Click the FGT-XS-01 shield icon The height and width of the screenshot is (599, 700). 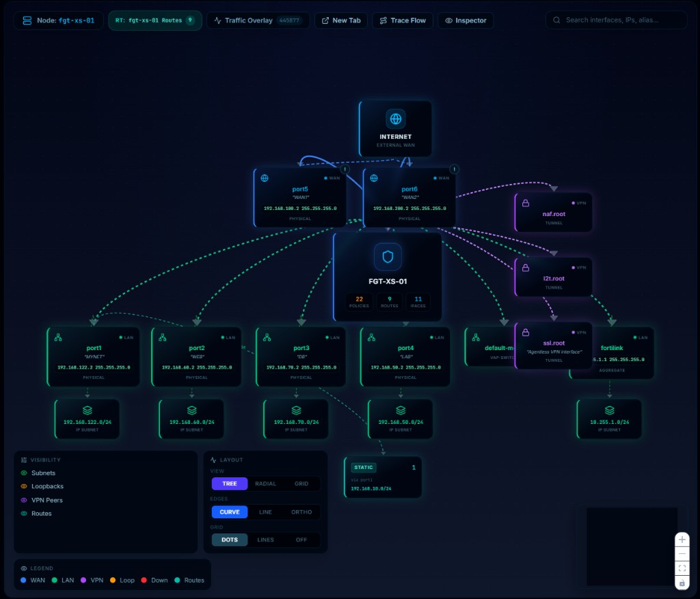(388, 257)
